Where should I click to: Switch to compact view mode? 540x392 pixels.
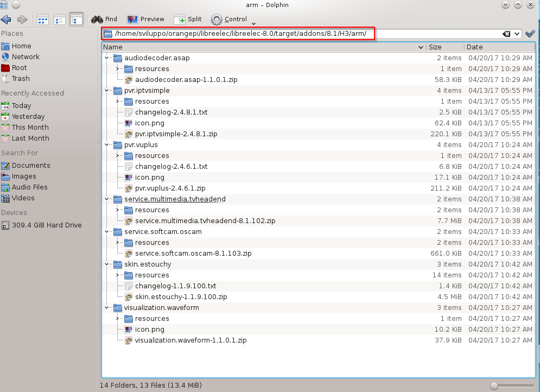(59, 19)
